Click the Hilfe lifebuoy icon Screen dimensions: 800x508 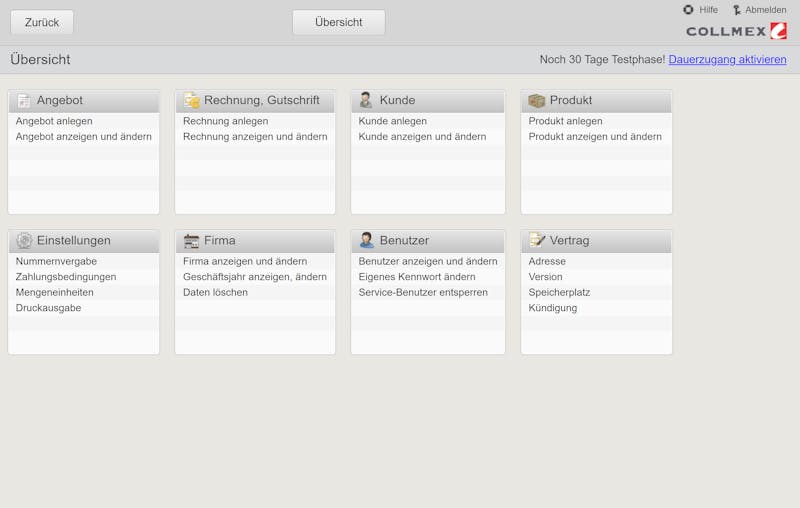click(x=688, y=10)
